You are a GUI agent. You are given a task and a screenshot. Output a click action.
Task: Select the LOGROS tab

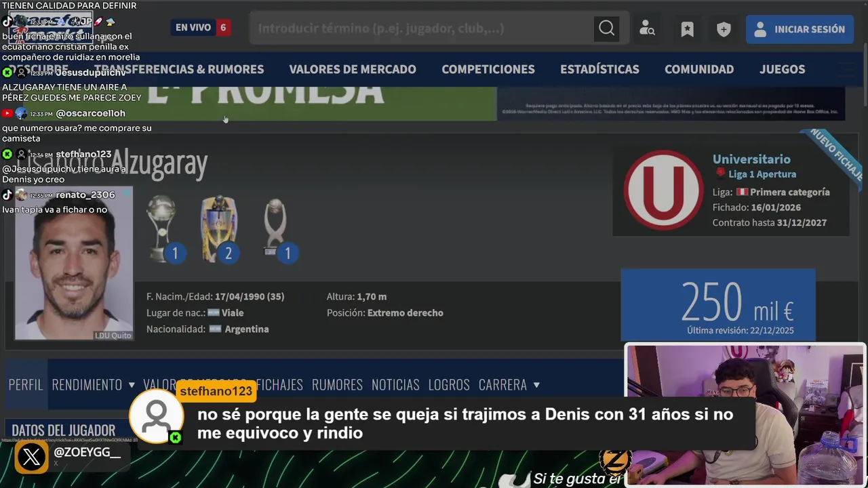pyautogui.click(x=449, y=384)
